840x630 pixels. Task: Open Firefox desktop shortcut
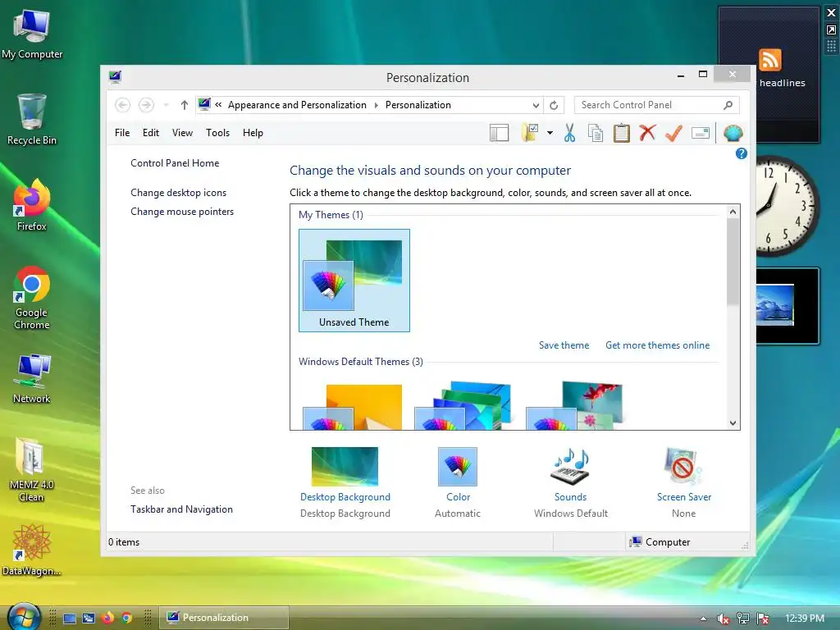[x=32, y=204]
